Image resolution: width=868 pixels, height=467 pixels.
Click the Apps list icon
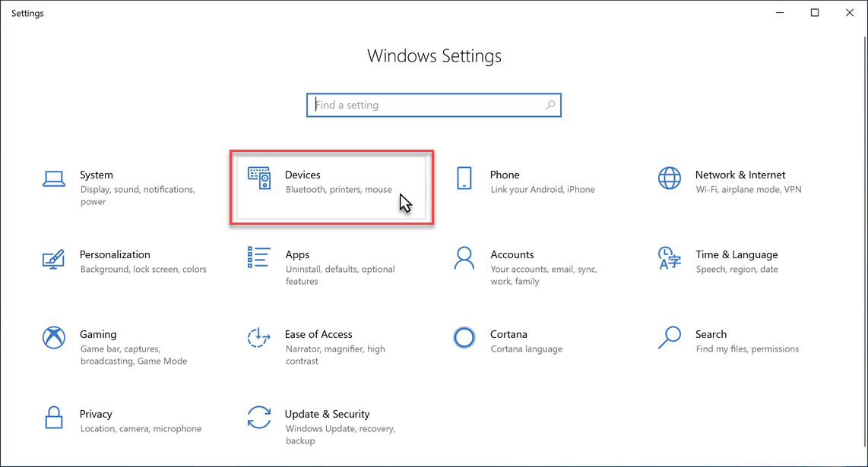[258, 257]
